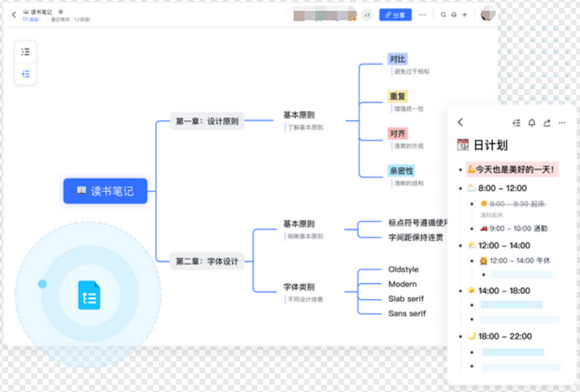The height and width of the screenshot is (392, 580).
Task: Click the 日计划 title
Action: point(491,145)
